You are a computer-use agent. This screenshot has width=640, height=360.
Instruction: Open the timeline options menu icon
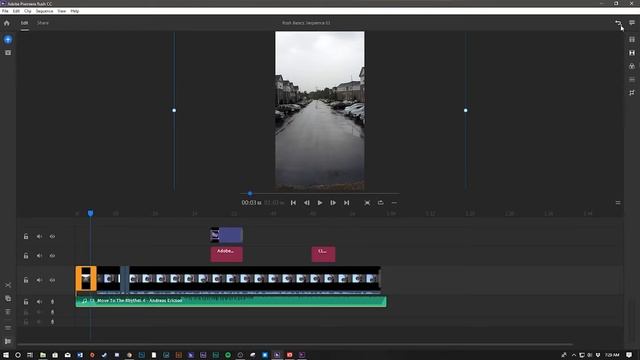coord(618,203)
